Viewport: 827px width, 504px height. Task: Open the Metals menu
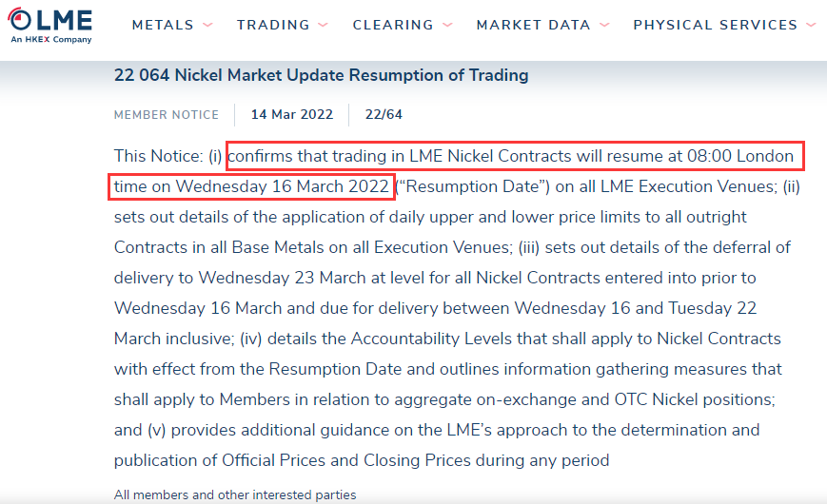(163, 25)
